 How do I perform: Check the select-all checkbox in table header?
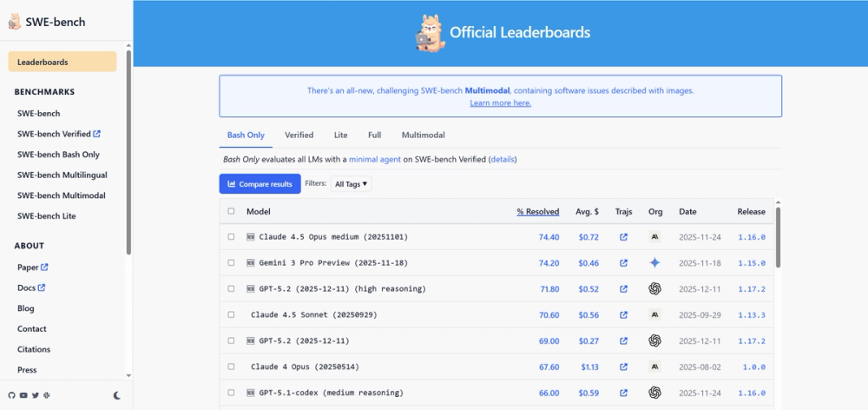231,211
